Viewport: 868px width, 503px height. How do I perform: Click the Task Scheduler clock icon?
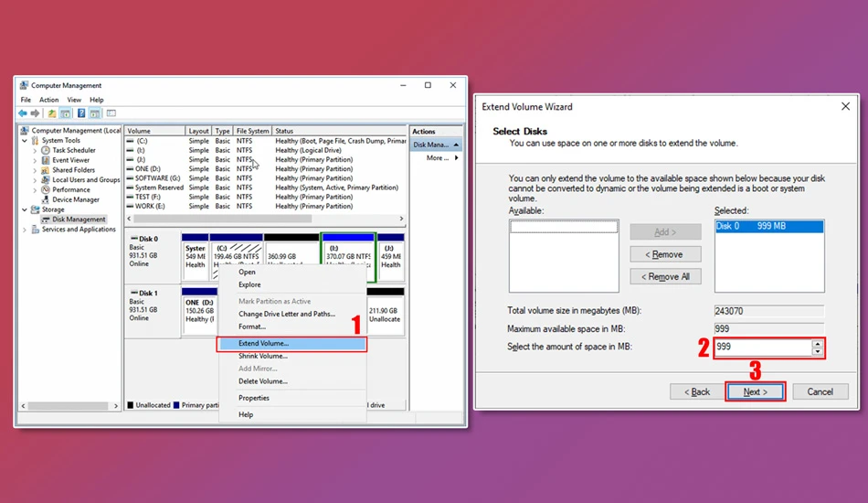46,150
